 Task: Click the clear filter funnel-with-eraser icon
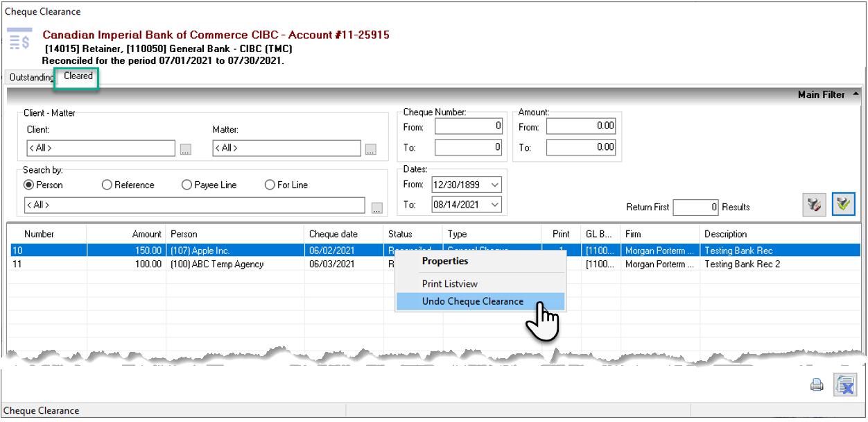(x=814, y=204)
